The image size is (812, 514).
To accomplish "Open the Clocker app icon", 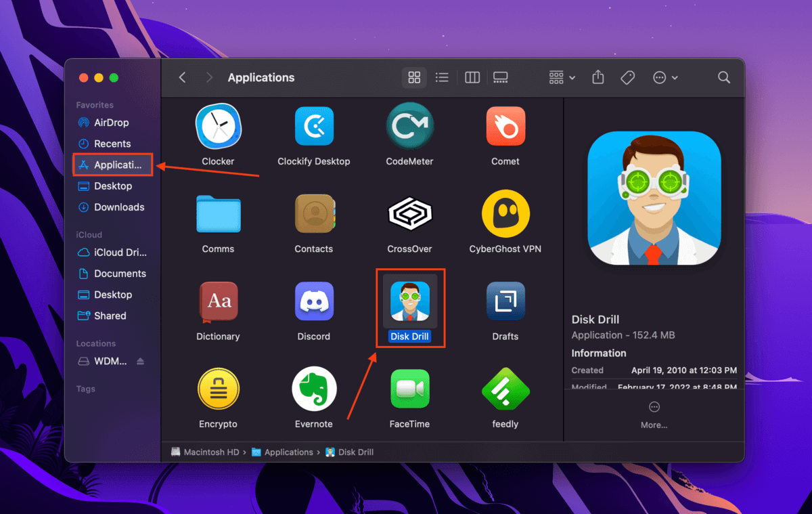I will tap(218, 127).
